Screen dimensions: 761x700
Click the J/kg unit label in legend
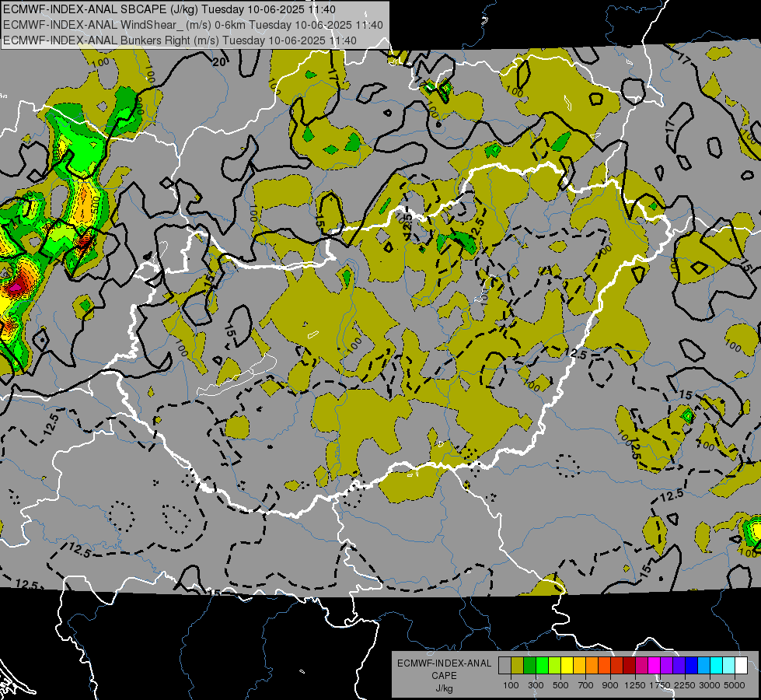(x=444, y=688)
